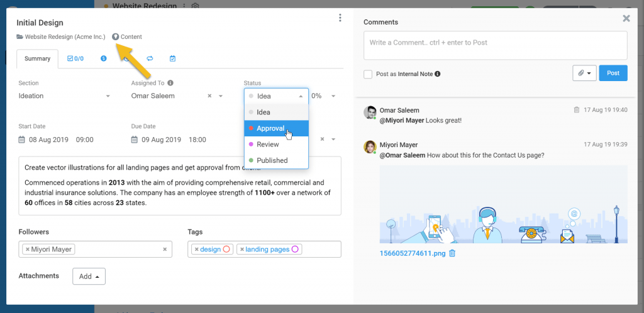Expand the Add attachments dropdown
The image size is (644, 313).
pos(89,277)
